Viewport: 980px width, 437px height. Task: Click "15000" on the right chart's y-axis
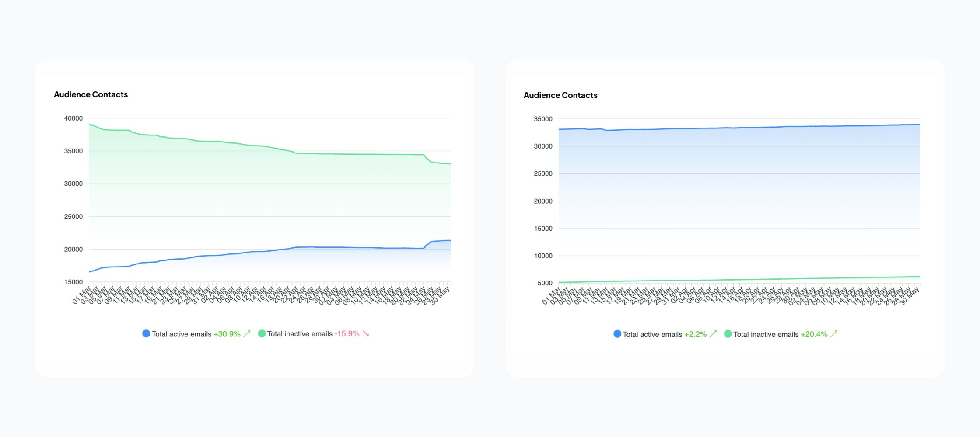(543, 229)
